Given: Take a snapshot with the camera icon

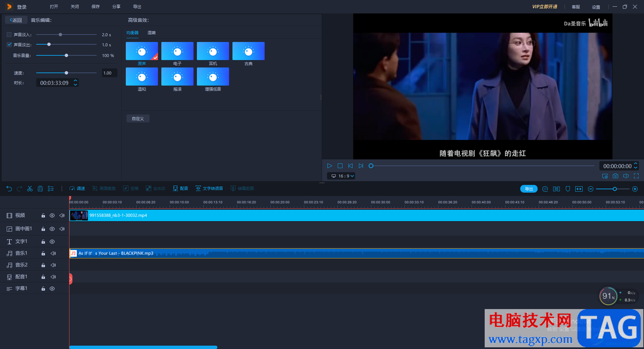Looking at the screenshot, I should coord(615,176).
